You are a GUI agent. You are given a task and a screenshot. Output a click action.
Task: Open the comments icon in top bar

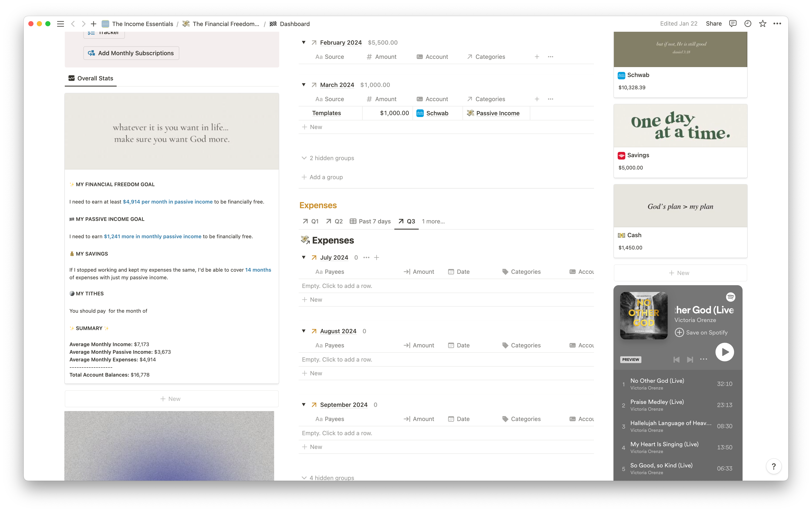pos(732,24)
